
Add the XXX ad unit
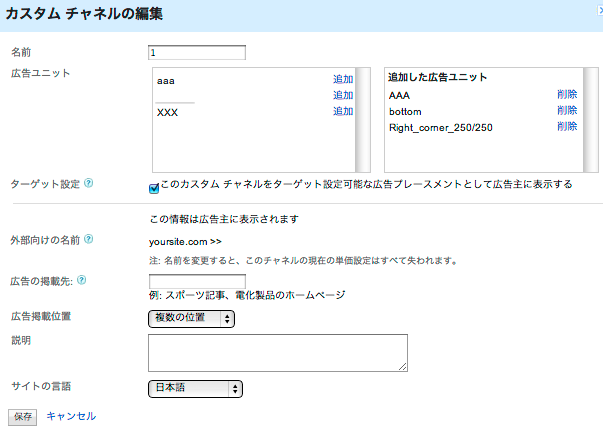pyautogui.click(x=343, y=111)
